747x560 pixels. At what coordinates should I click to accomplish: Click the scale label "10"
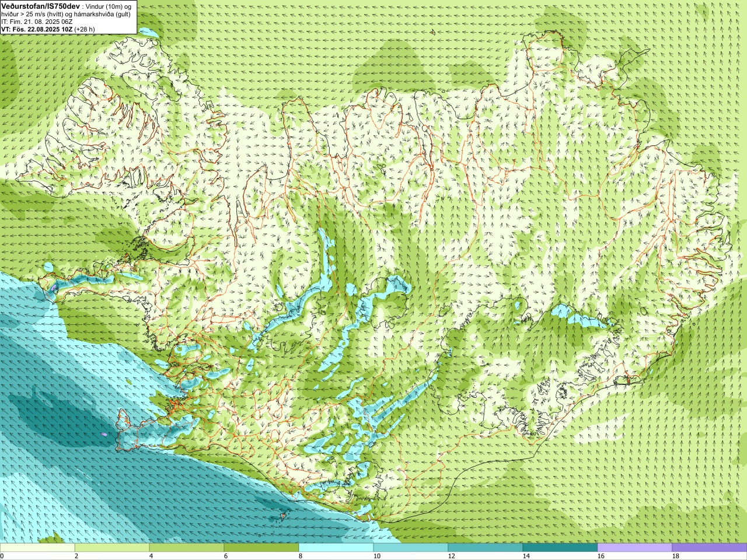pos(377,556)
